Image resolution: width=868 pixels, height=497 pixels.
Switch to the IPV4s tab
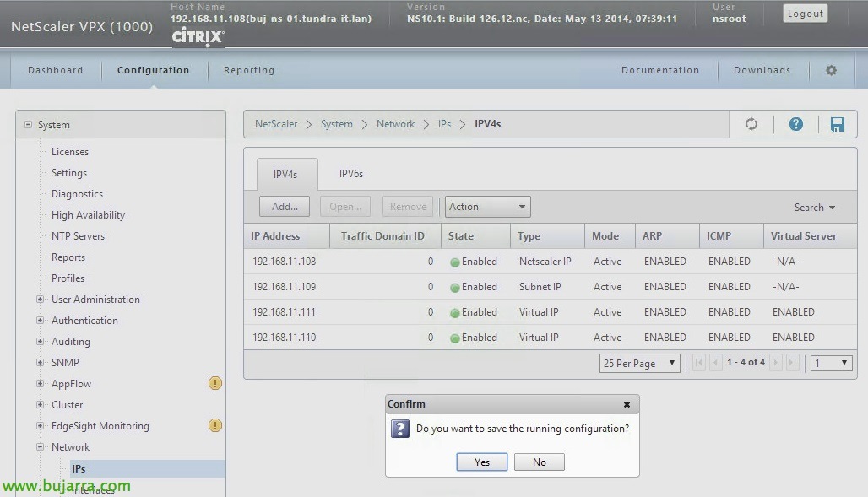[x=287, y=175]
